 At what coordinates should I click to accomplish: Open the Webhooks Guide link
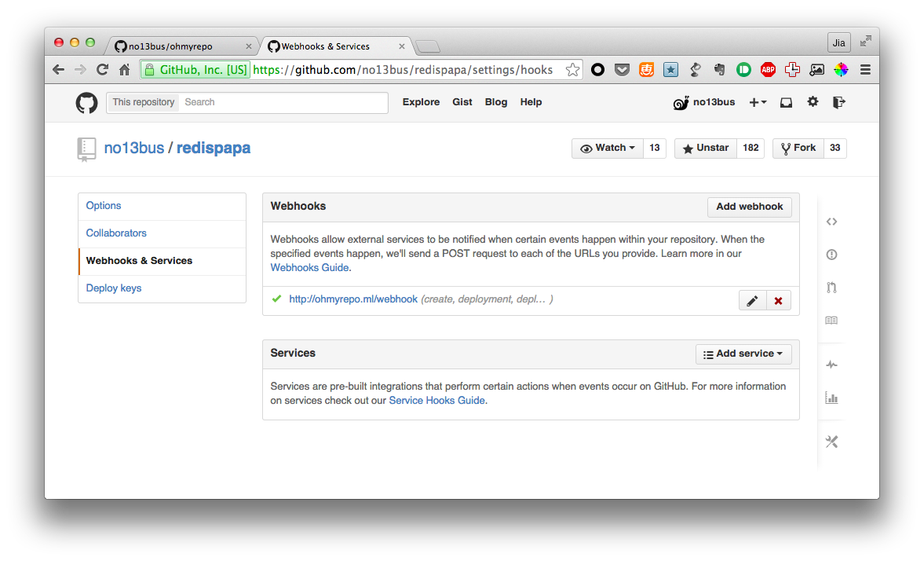click(x=309, y=268)
